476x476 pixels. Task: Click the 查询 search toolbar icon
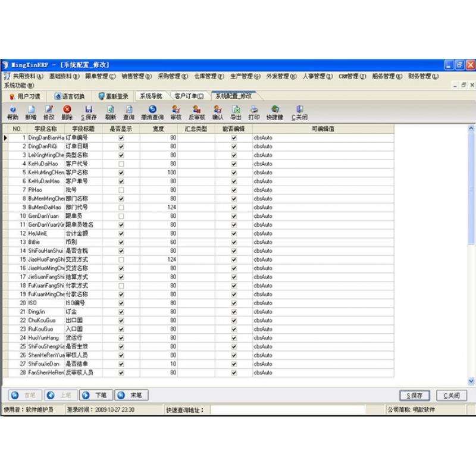click(x=129, y=112)
